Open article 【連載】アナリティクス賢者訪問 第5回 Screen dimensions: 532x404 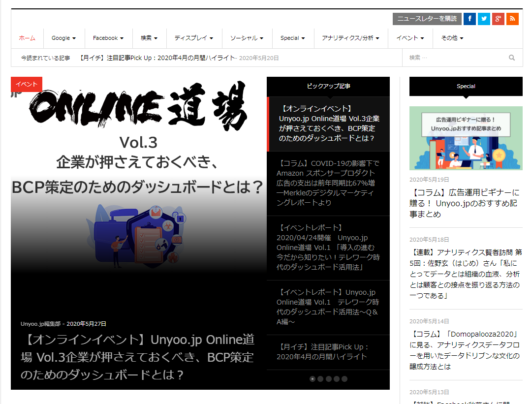point(466,274)
